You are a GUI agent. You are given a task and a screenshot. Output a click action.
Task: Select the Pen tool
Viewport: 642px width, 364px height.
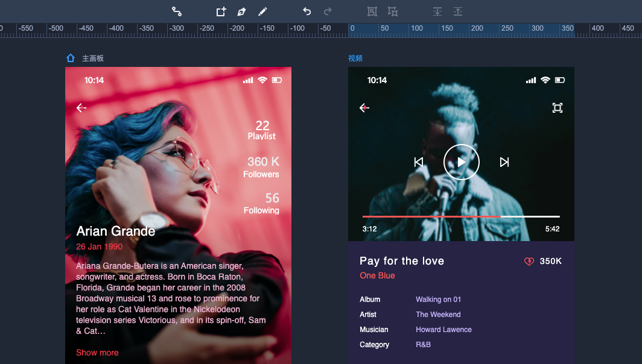(x=241, y=11)
